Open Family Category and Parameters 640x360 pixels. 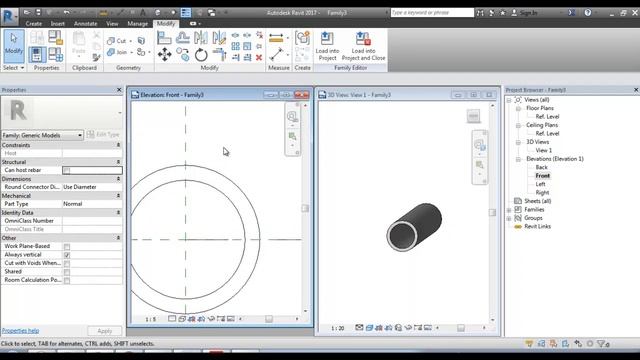pyautogui.click(x=56, y=37)
